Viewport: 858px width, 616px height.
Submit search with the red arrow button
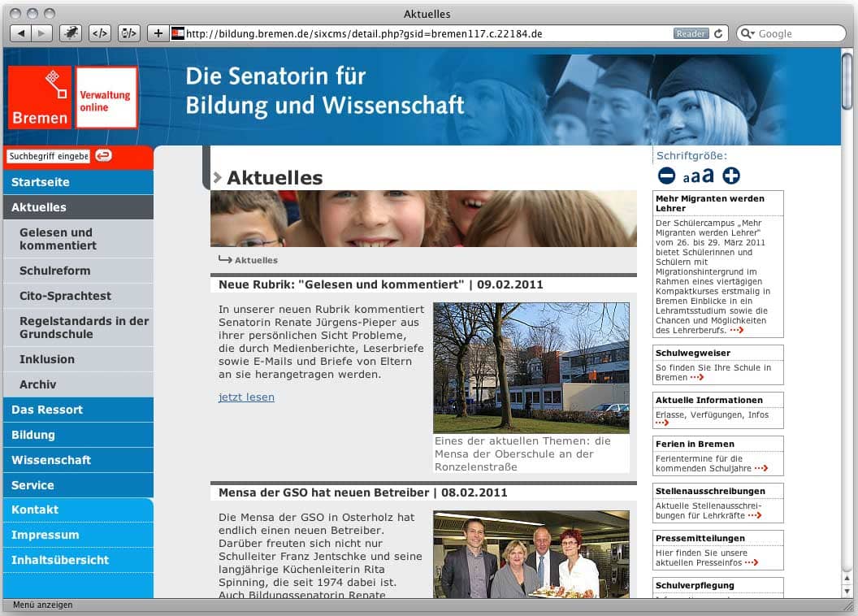pos(103,156)
